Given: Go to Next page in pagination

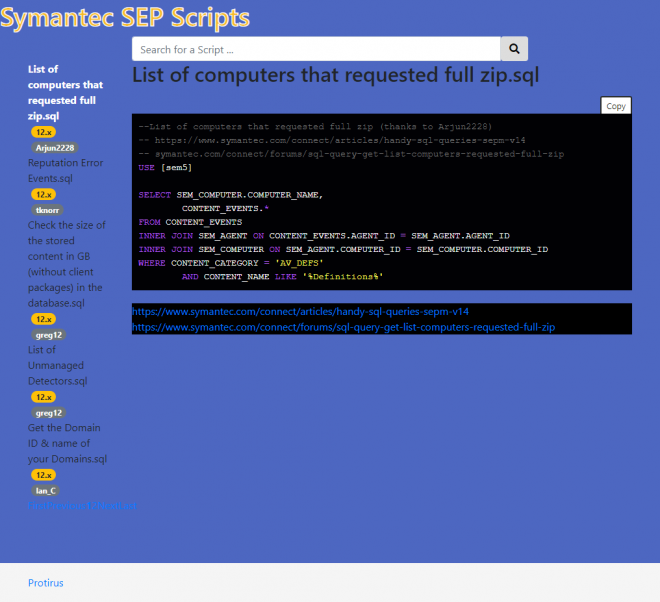Looking at the screenshot, I should [108, 506].
